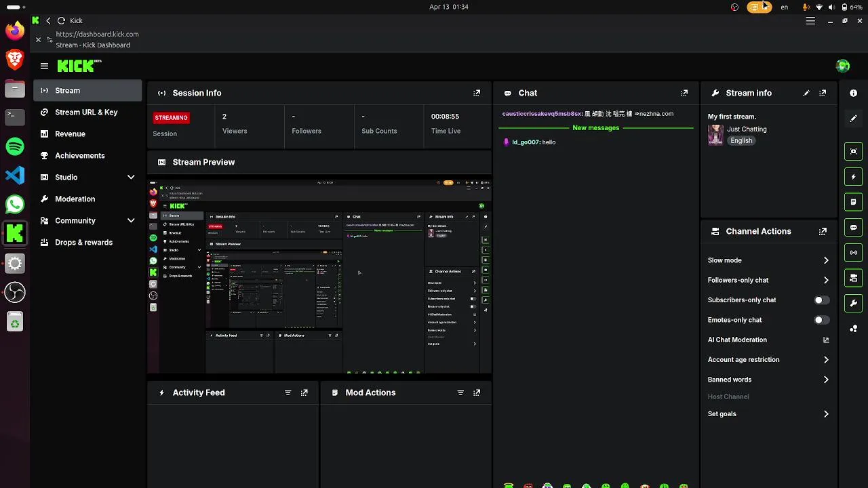
Task: Click the English language tag
Action: (x=741, y=140)
